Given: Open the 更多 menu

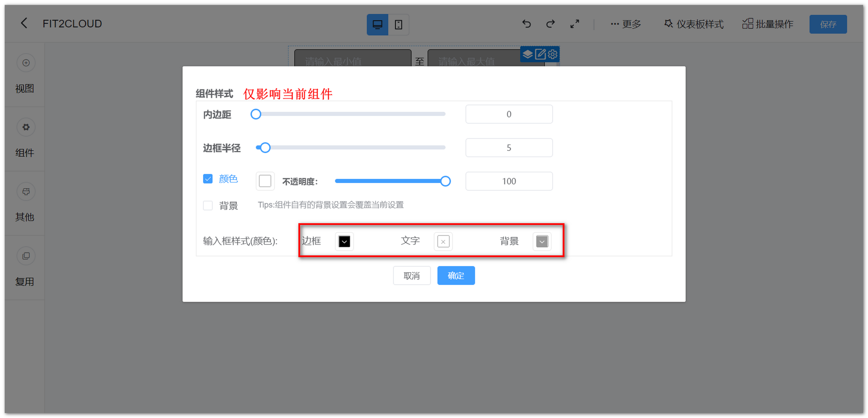Looking at the screenshot, I should pyautogui.click(x=626, y=24).
